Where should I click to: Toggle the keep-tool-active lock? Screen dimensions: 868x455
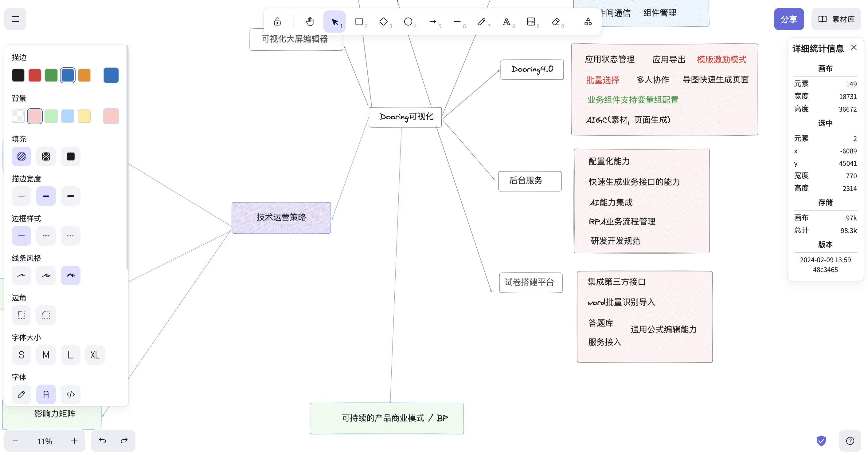point(277,21)
